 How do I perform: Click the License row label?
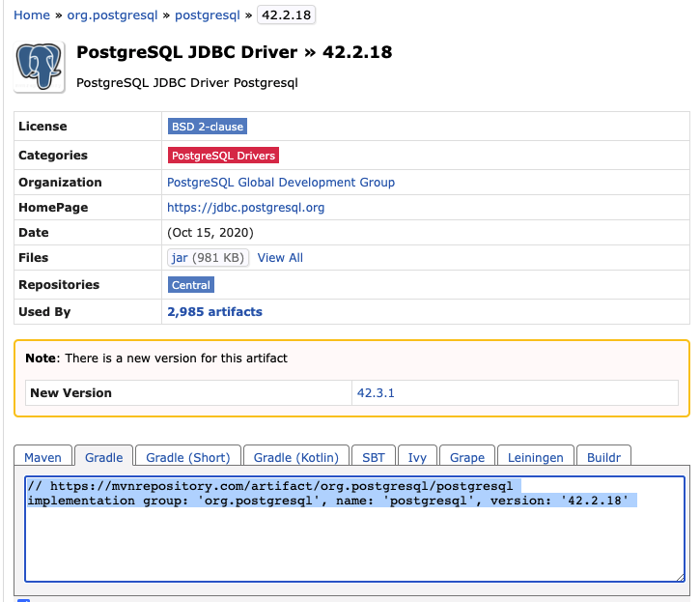point(42,127)
